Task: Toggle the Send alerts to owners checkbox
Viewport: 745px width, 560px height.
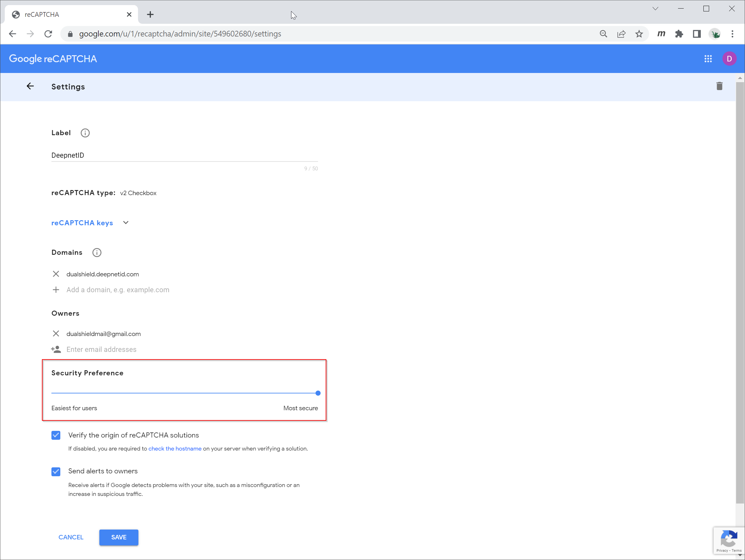Action: click(56, 471)
